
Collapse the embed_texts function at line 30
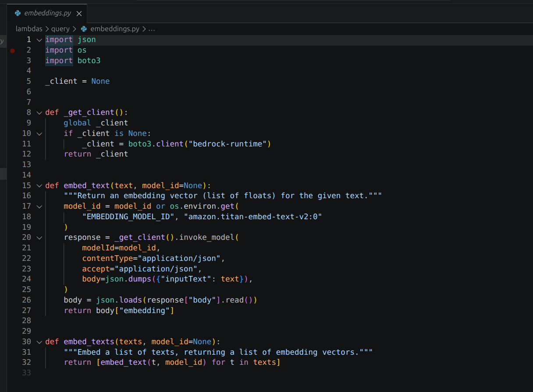pos(39,342)
